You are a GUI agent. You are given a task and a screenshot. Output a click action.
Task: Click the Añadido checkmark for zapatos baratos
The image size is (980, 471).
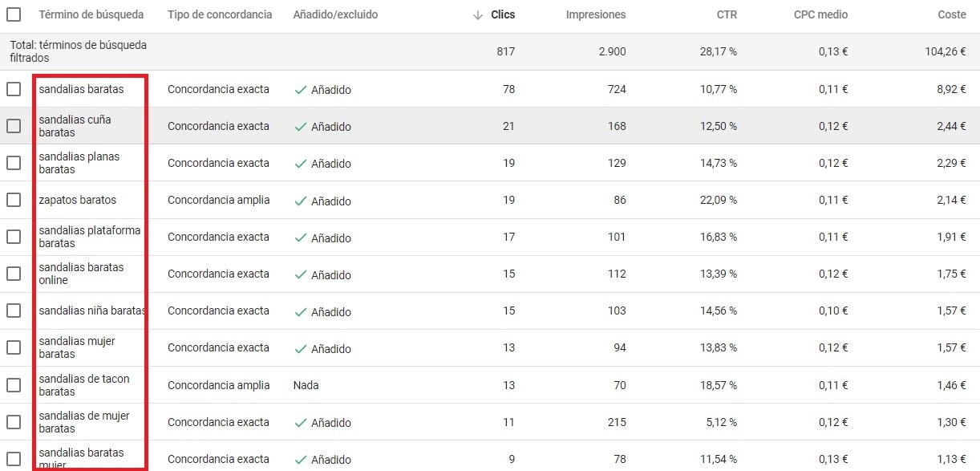point(302,201)
